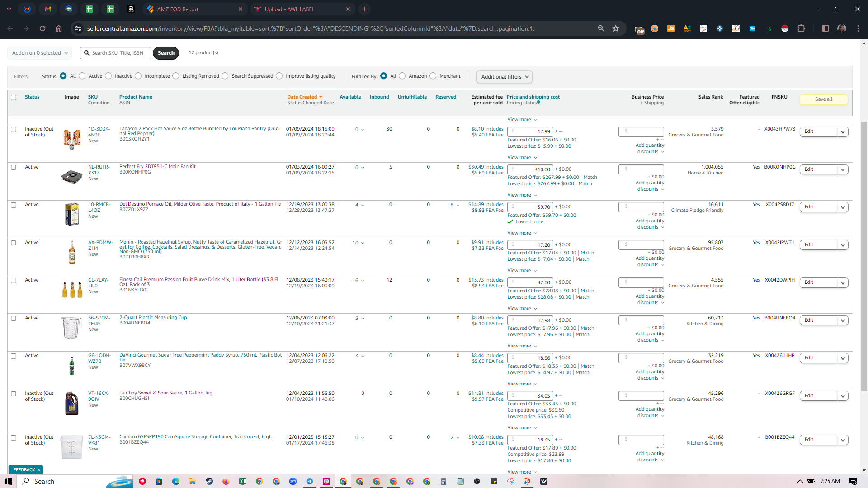Open Steam from the taskbar

(209, 481)
